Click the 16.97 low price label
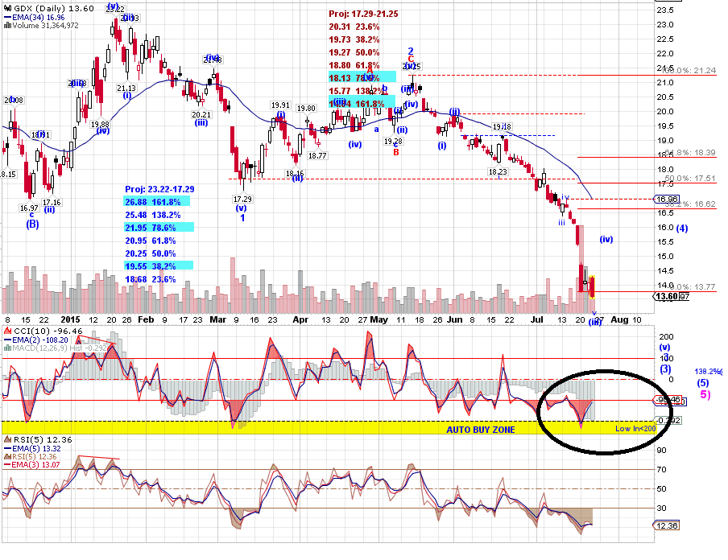Image resolution: width=728 pixels, height=560 pixels. click(28, 207)
